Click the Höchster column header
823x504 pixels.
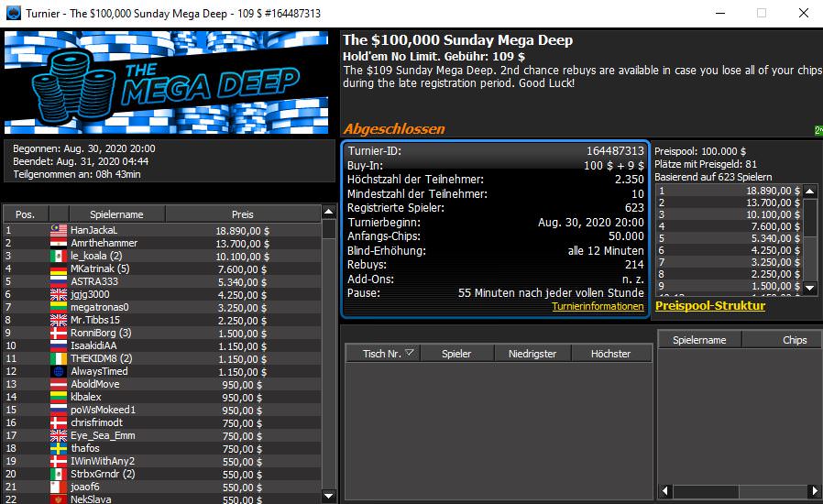point(610,353)
